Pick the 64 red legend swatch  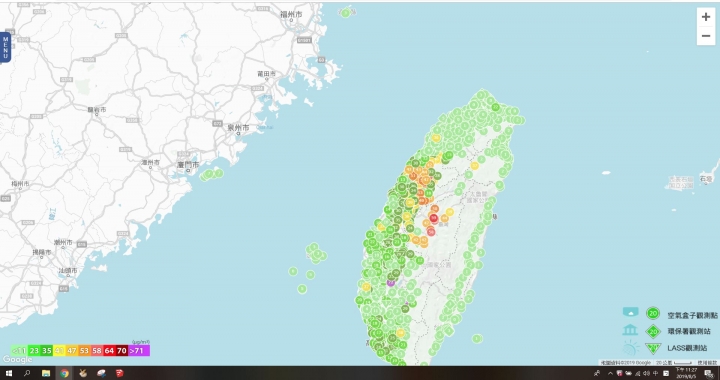tap(109, 351)
